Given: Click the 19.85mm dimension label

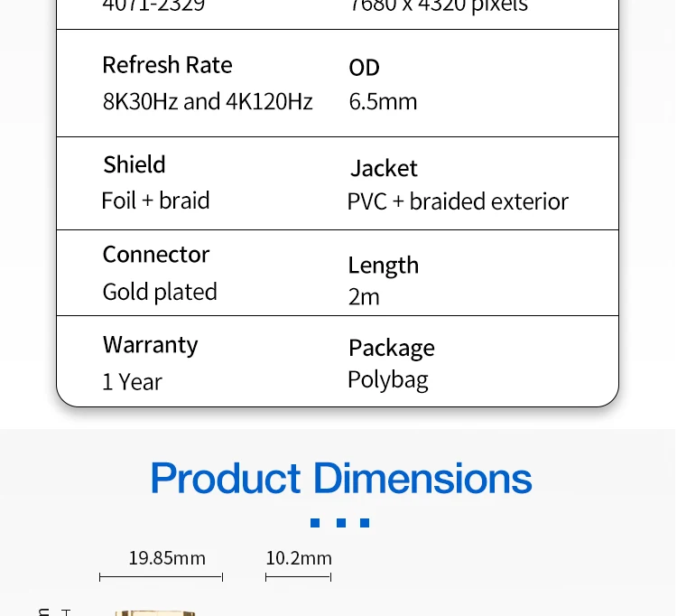Looking at the screenshot, I should [x=167, y=558].
